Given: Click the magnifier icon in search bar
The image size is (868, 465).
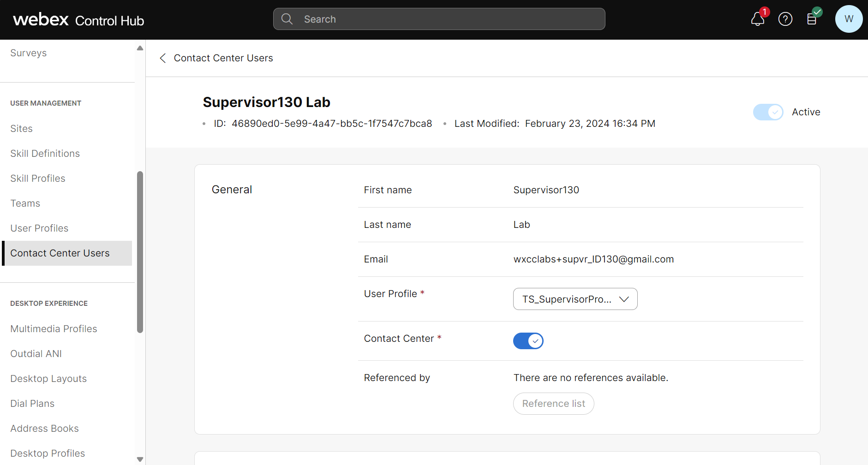Looking at the screenshot, I should click(x=287, y=19).
